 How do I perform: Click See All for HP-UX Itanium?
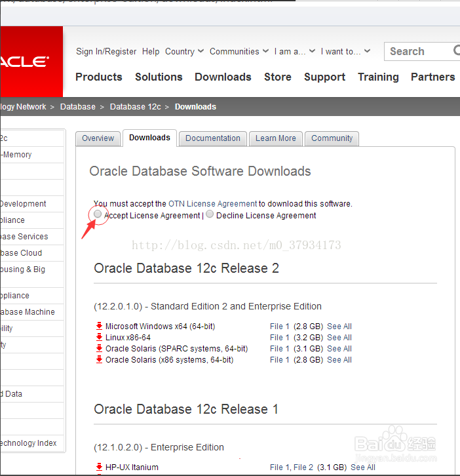(x=363, y=467)
